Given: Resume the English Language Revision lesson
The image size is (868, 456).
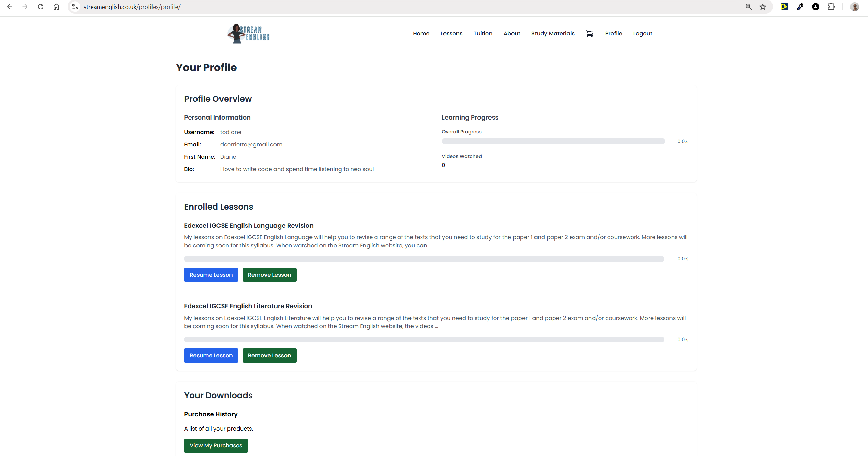Looking at the screenshot, I should pos(211,275).
